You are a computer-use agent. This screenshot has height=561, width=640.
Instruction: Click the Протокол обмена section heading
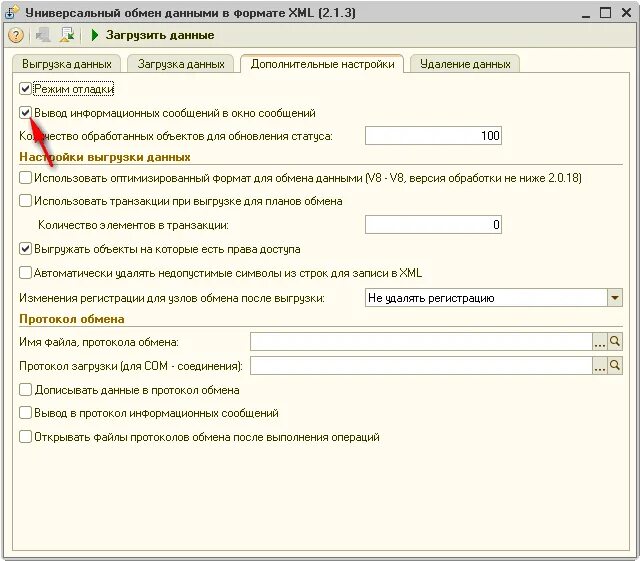72,319
